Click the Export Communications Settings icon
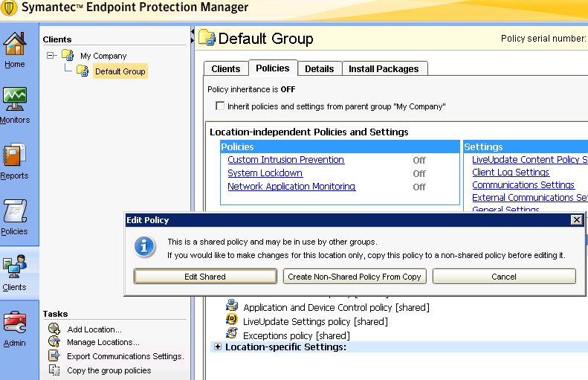 tap(54, 355)
